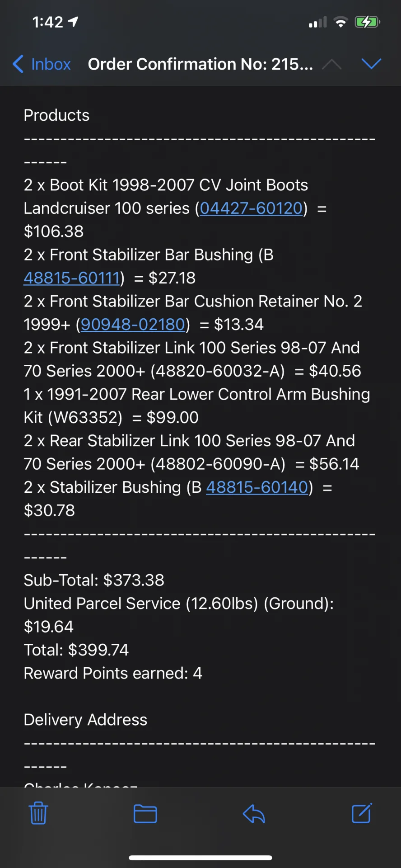Viewport: 401px width, 868px height.
Task: Tap the Total: $399.74 line
Action: 76,650
